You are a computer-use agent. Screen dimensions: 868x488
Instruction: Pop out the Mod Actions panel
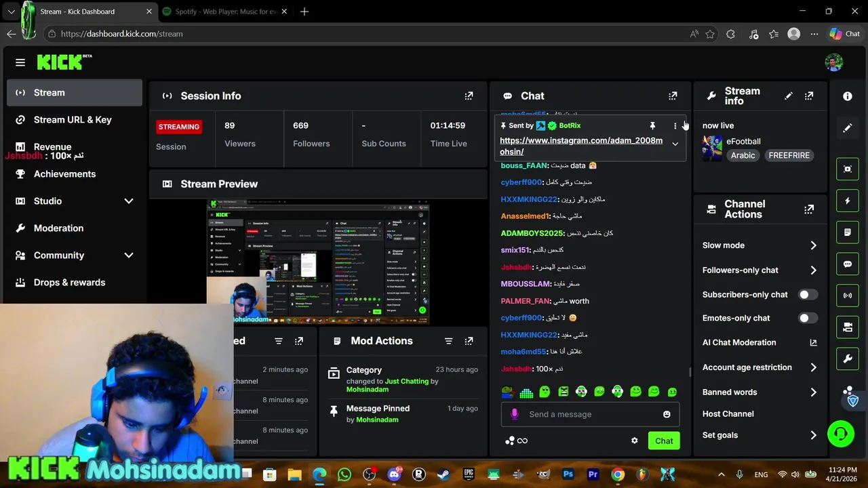(469, 341)
